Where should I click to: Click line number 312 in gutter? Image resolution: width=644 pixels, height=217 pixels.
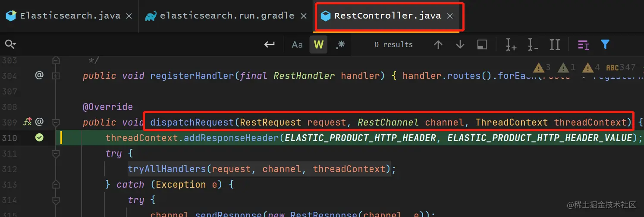tap(9, 169)
